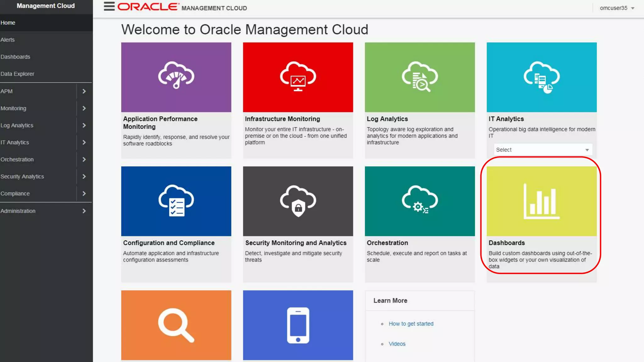Click the Rapidly identify, response description

pos(176,140)
